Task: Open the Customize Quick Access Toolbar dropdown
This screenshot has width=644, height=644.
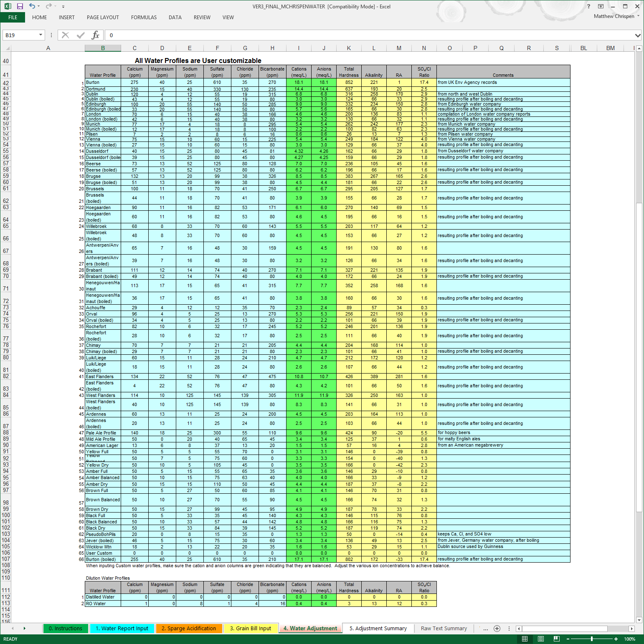Action: coord(63,6)
